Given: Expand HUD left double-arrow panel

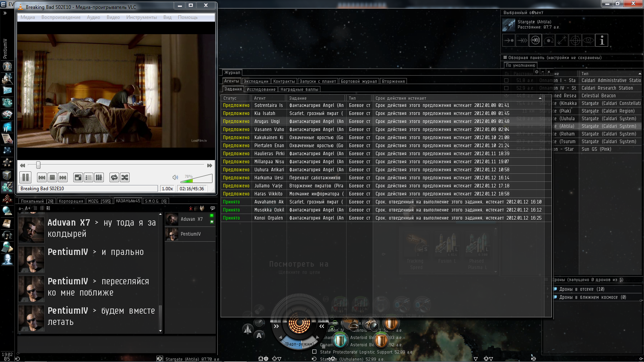Looking at the screenshot, I should coord(276,326).
